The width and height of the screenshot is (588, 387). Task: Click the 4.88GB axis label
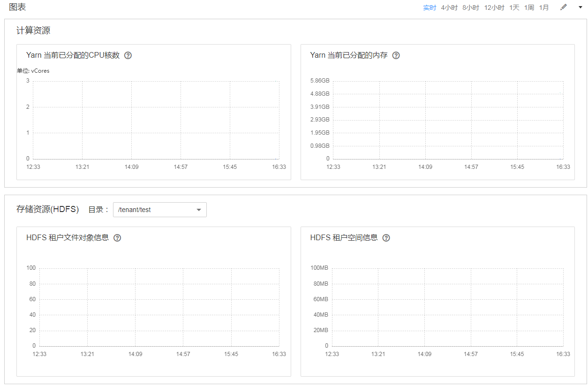[320, 94]
